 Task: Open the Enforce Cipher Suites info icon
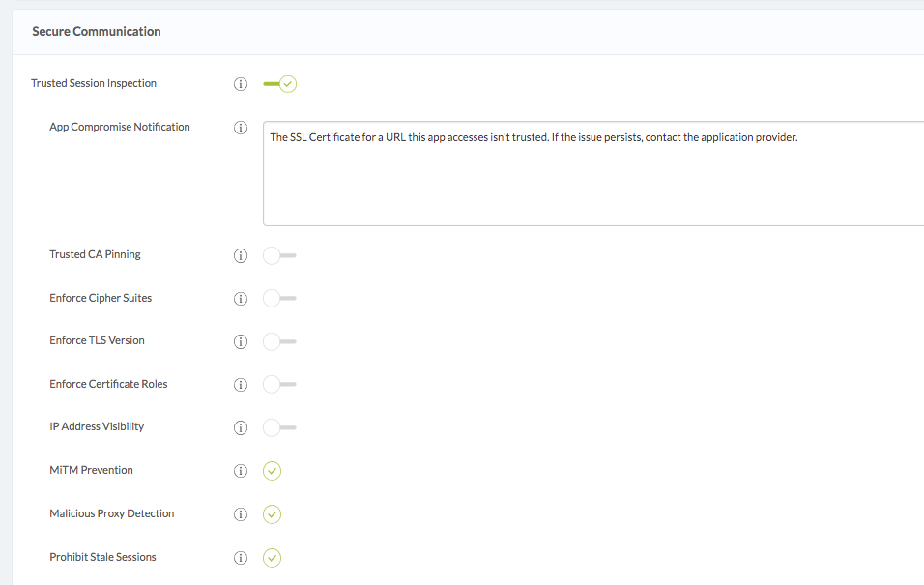[240, 298]
